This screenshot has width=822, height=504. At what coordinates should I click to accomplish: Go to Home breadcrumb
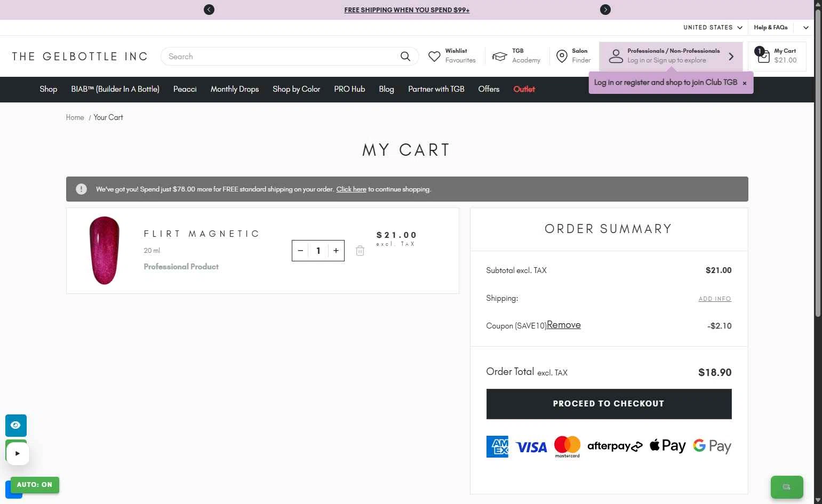(75, 117)
